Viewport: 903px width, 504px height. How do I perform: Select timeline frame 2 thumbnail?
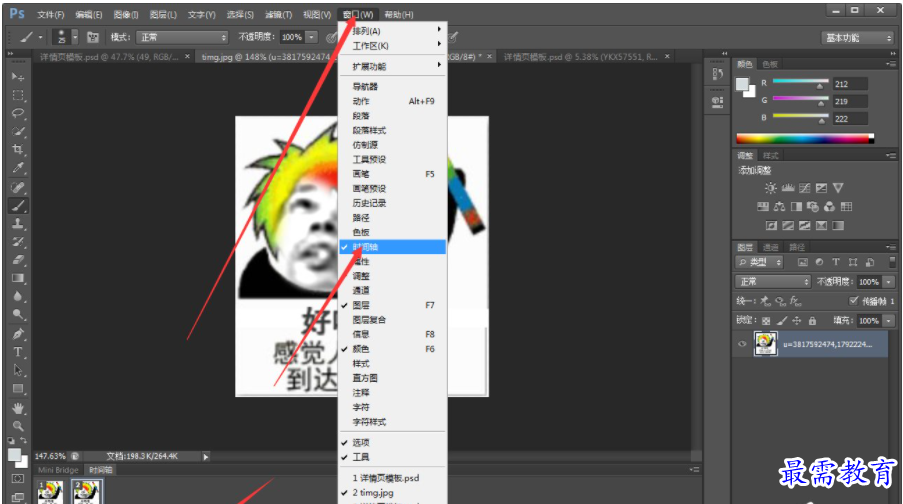(x=87, y=492)
